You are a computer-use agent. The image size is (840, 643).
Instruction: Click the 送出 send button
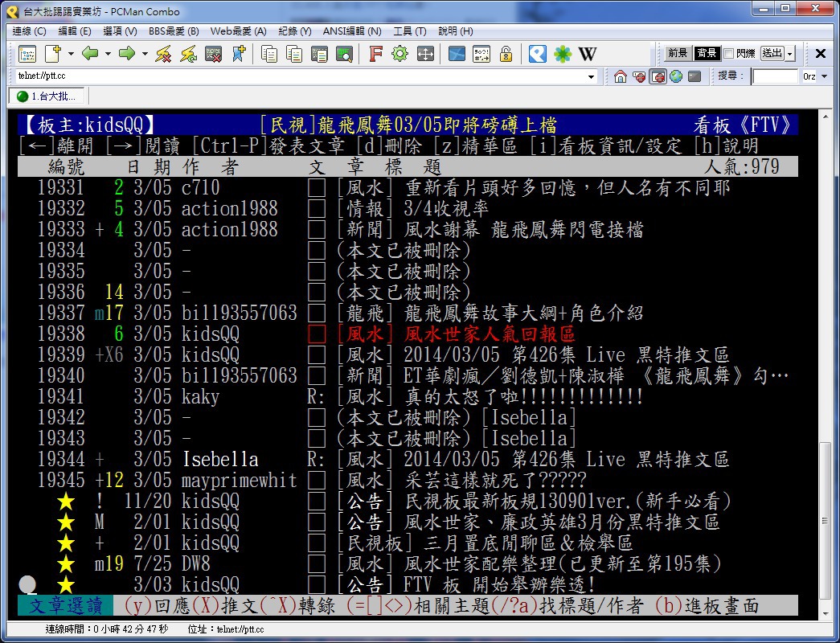coord(772,54)
